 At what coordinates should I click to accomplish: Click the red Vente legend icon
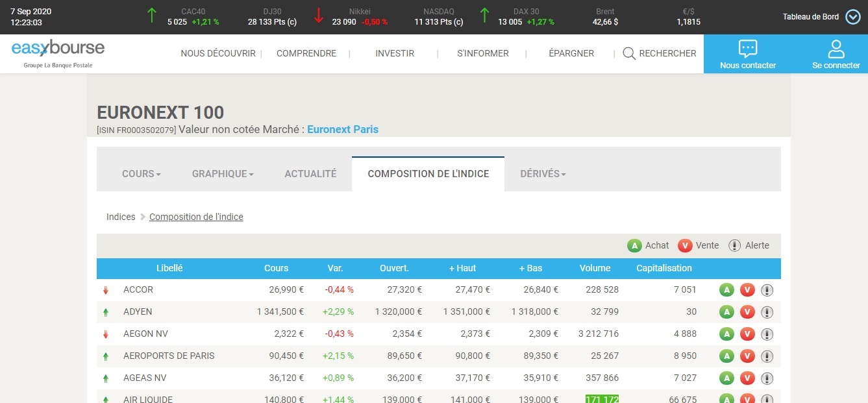(x=684, y=246)
